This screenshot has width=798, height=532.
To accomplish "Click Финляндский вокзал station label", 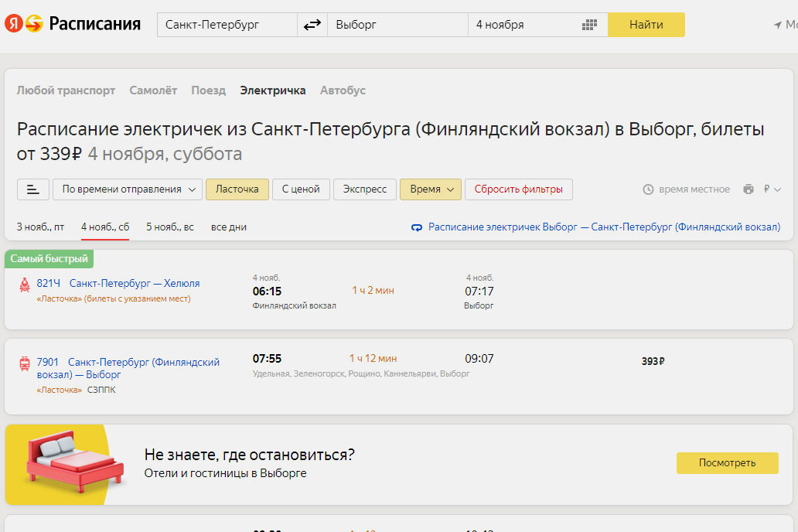I will (294, 305).
